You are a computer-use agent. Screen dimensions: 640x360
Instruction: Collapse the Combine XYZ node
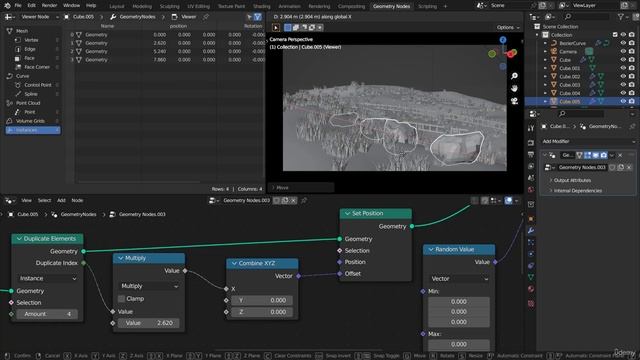(x=234, y=263)
